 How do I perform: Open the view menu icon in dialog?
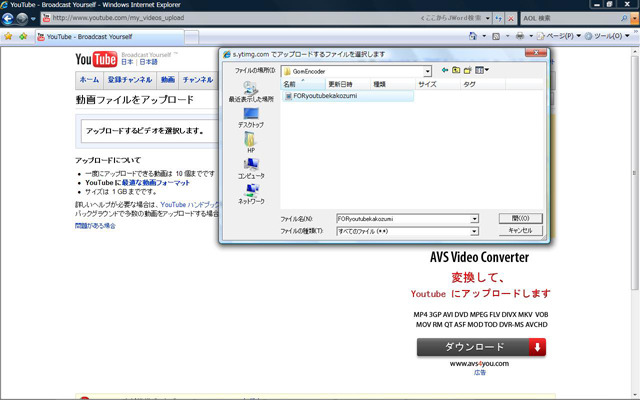[x=482, y=70]
